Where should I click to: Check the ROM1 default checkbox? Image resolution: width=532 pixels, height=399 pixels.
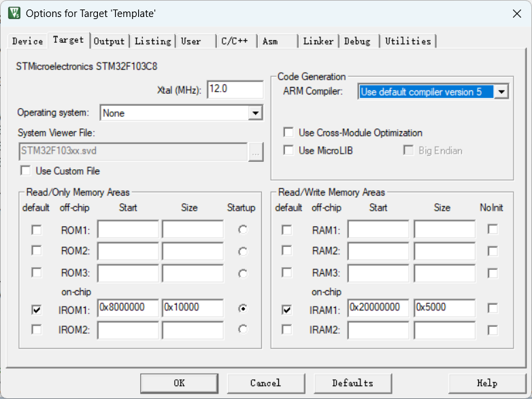point(36,230)
